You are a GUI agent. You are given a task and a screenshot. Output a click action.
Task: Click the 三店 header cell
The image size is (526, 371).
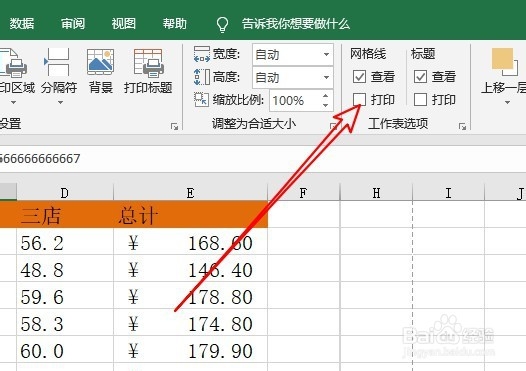coord(65,215)
